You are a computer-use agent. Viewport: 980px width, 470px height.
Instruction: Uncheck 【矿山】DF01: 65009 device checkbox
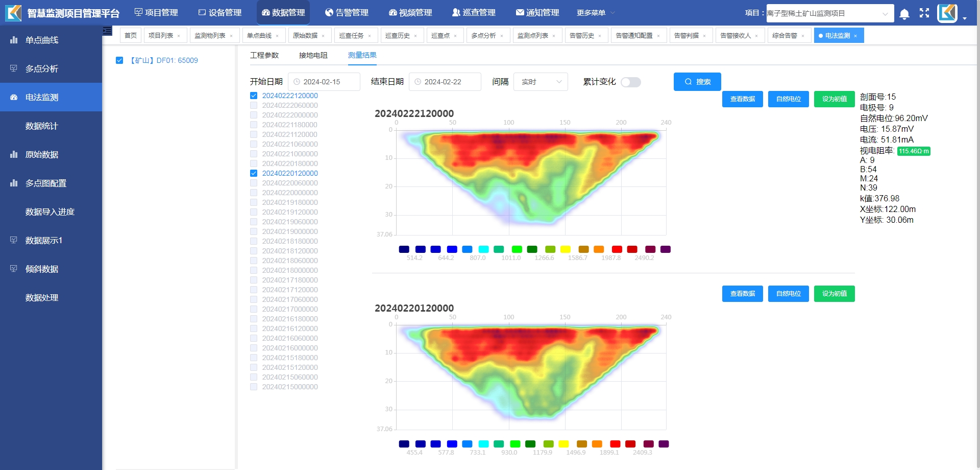pyautogui.click(x=119, y=60)
